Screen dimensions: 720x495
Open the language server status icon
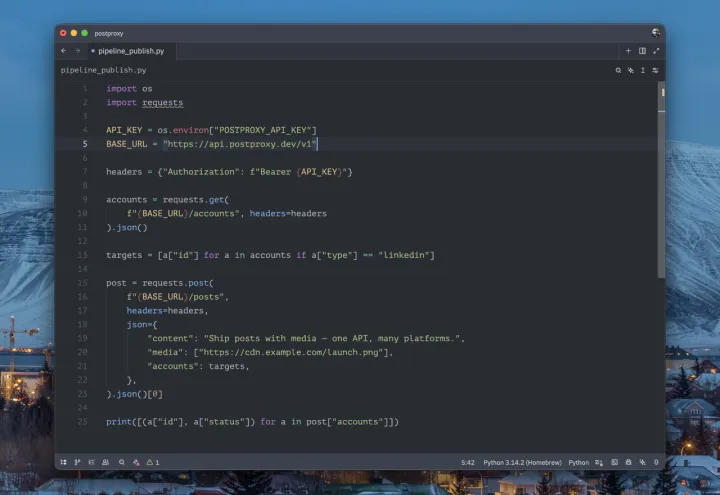136,462
